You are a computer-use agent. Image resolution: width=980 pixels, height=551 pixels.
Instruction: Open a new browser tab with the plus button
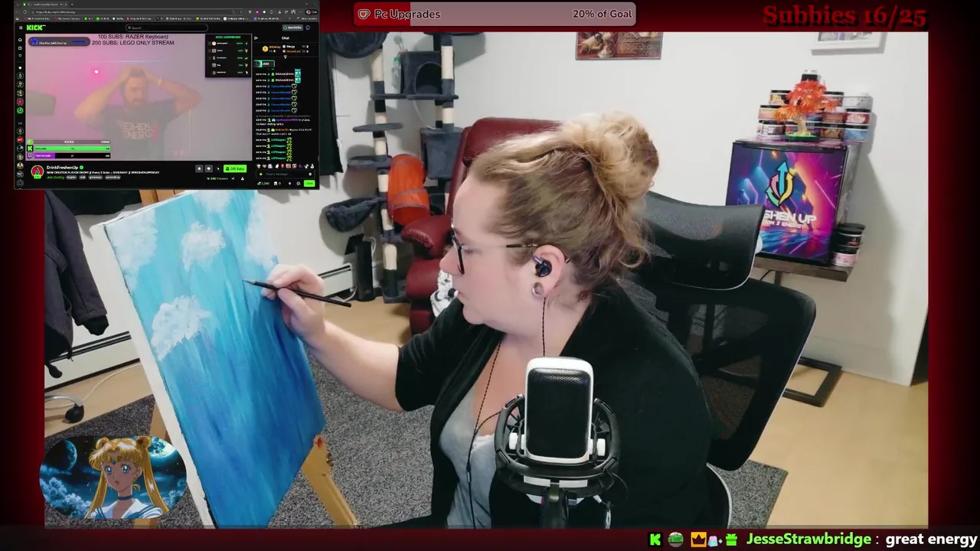pos(72,5)
